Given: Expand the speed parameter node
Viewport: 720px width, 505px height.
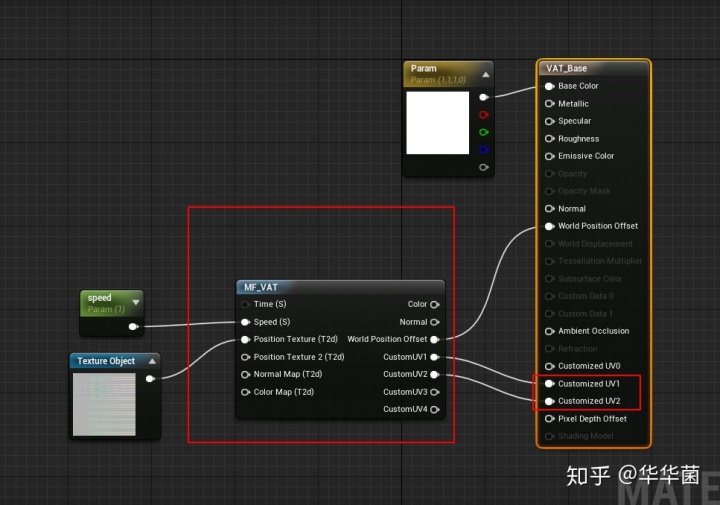Looking at the screenshot, I should point(136,302).
